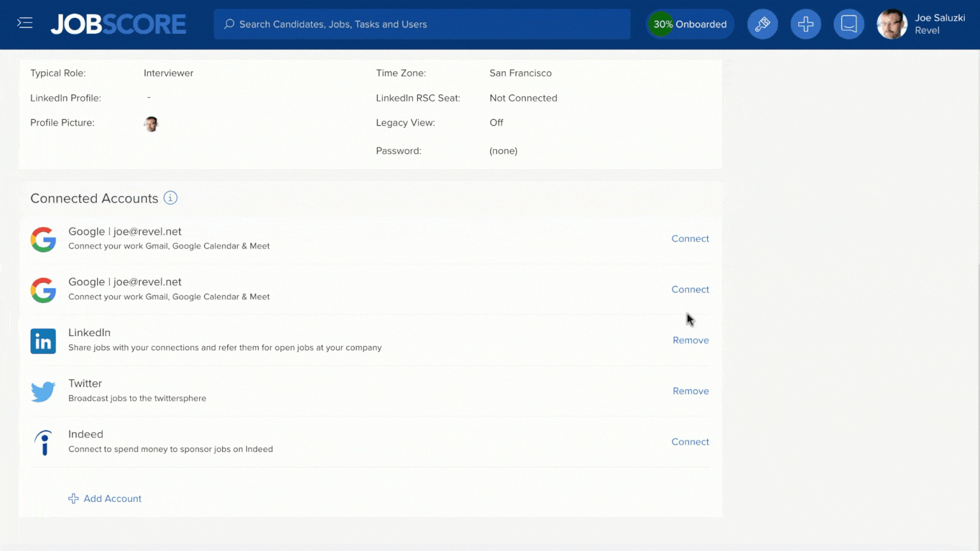
Task: Click the Profile Picture thumbnail
Action: [151, 124]
